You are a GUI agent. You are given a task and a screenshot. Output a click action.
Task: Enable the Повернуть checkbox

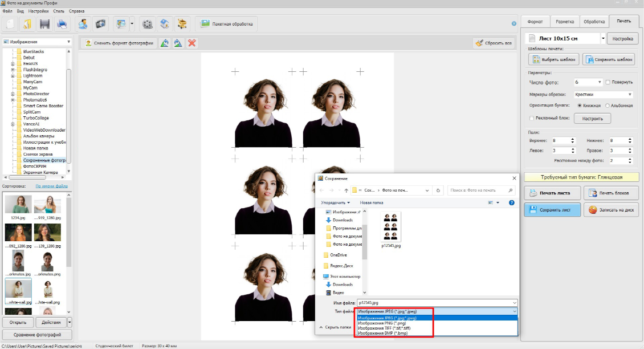608,82
